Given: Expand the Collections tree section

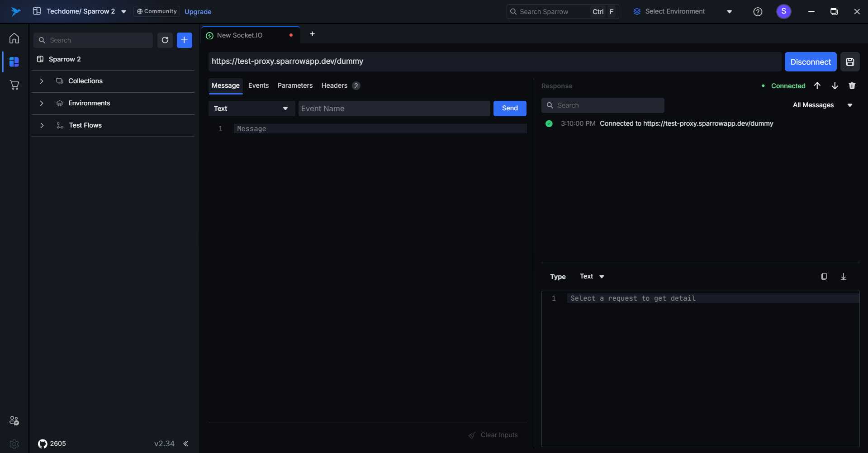Looking at the screenshot, I should pos(42,81).
